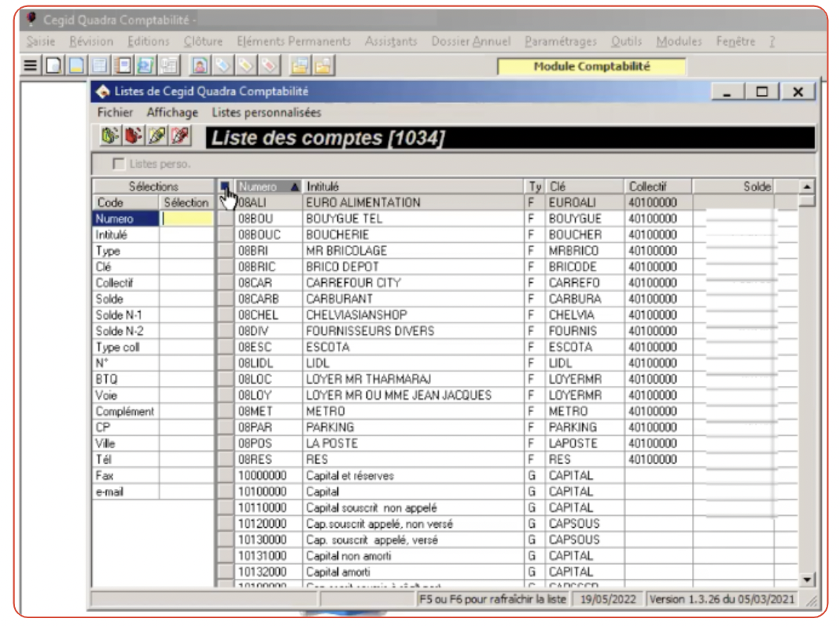The height and width of the screenshot is (626, 840).
Task: Open the Affichage menu in Listes window
Action: (172, 112)
